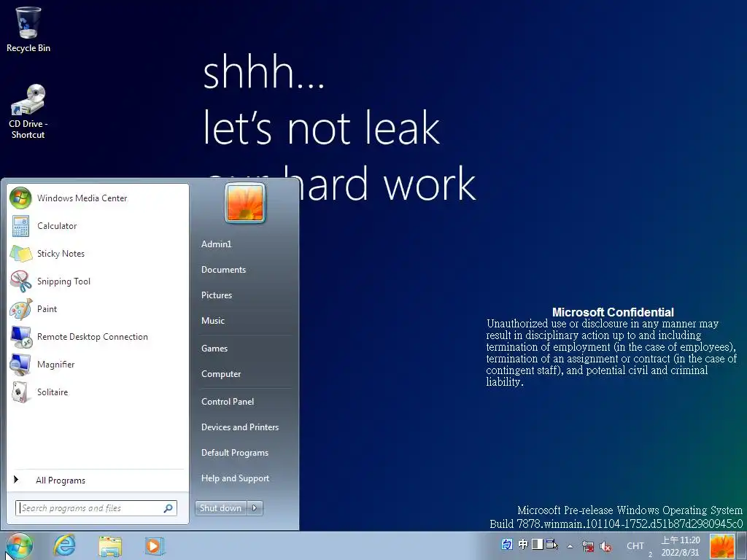Click the IME input method icon
The height and width of the screenshot is (560, 747).
pyautogui.click(x=507, y=544)
